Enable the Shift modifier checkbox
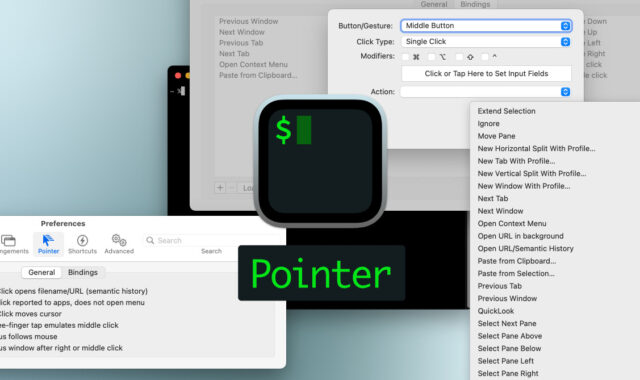 [459, 57]
